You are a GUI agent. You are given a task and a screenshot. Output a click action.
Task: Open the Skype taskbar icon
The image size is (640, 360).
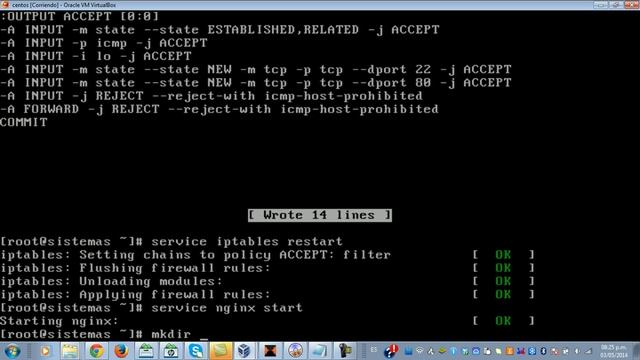(196, 351)
